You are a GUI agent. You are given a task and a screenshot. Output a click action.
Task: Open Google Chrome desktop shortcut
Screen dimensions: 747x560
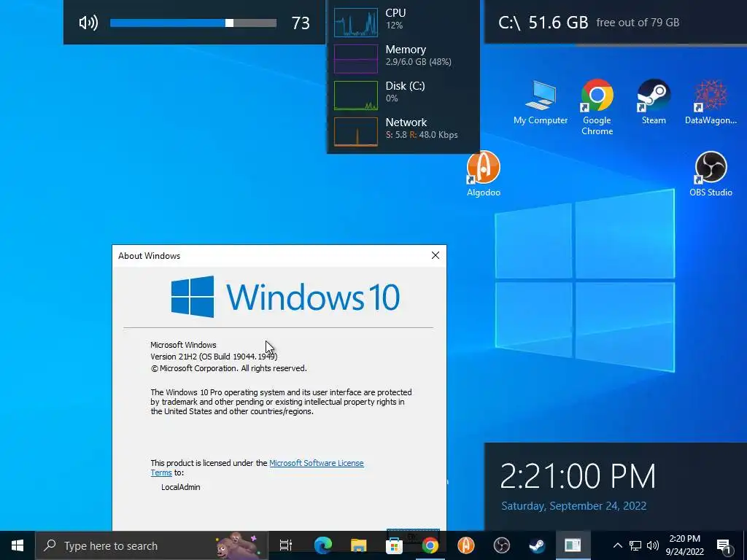coord(597,106)
